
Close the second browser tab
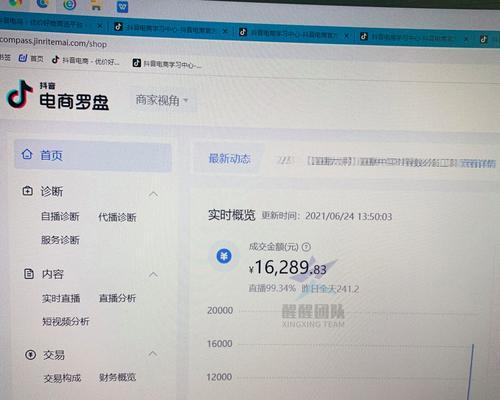point(225,31)
